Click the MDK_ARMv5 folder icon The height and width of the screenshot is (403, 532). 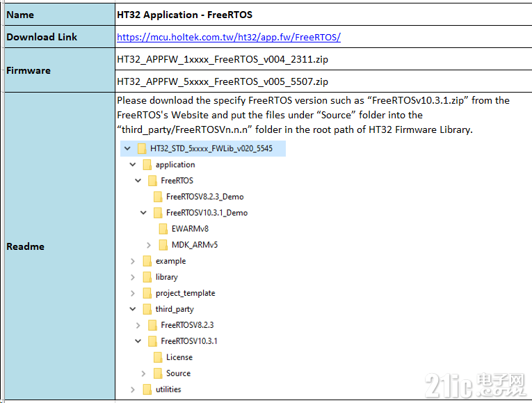tap(163, 245)
